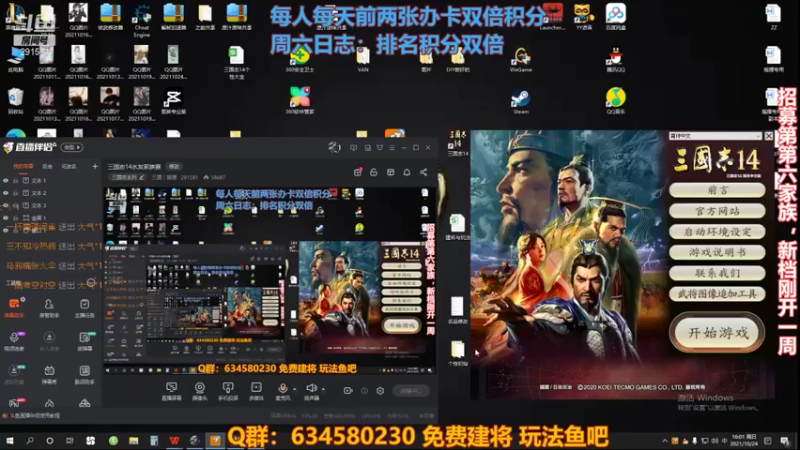The width and height of the screenshot is (800, 450).
Task: Open Cheat Engine desktop shortcut
Action: (141, 21)
